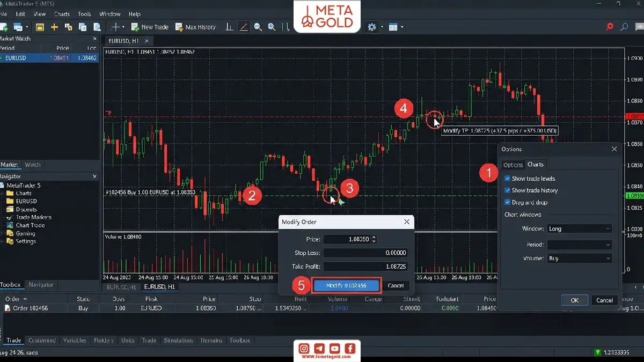The height and width of the screenshot is (362, 644).
Task: Open the Charts folder in Navigator
Action: tap(19, 193)
